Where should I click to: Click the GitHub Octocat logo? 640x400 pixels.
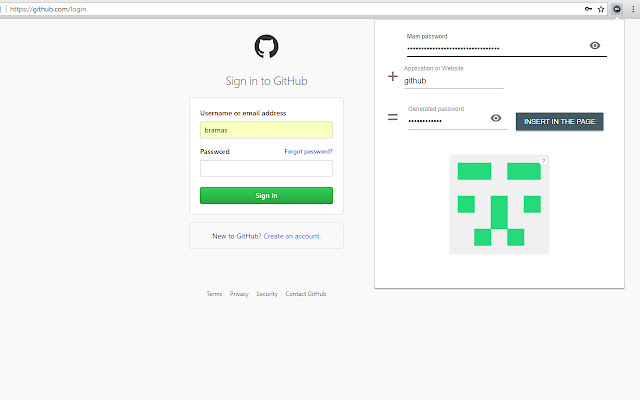click(267, 46)
